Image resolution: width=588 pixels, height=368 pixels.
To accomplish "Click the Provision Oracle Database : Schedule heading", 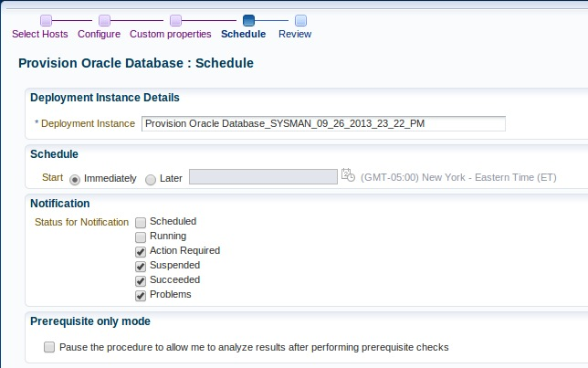I will click(136, 63).
